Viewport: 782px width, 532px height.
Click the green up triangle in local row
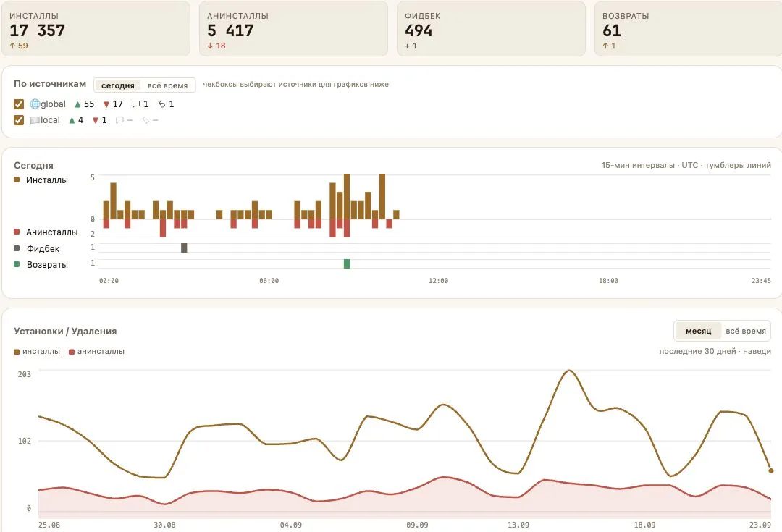click(x=72, y=120)
